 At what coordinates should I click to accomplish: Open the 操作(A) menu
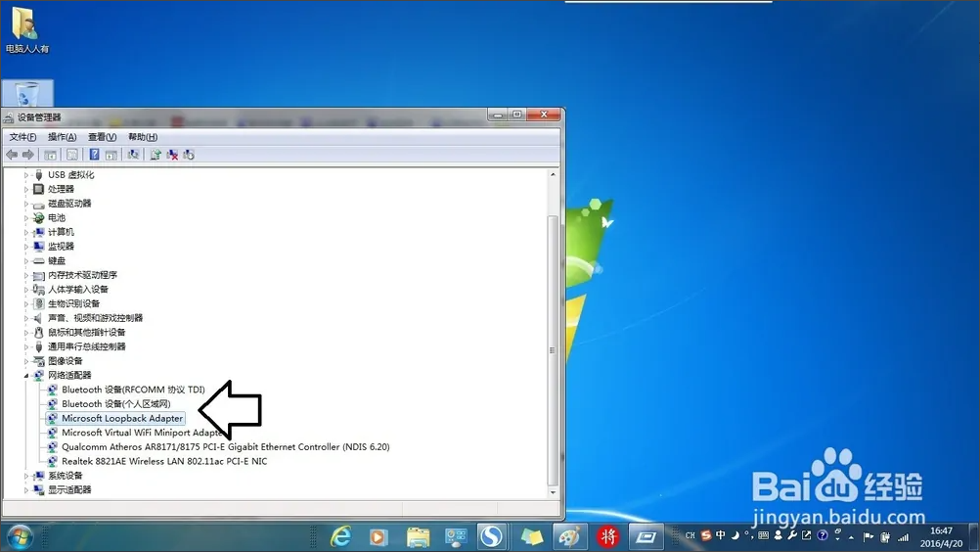pyautogui.click(x=62, y=137)
